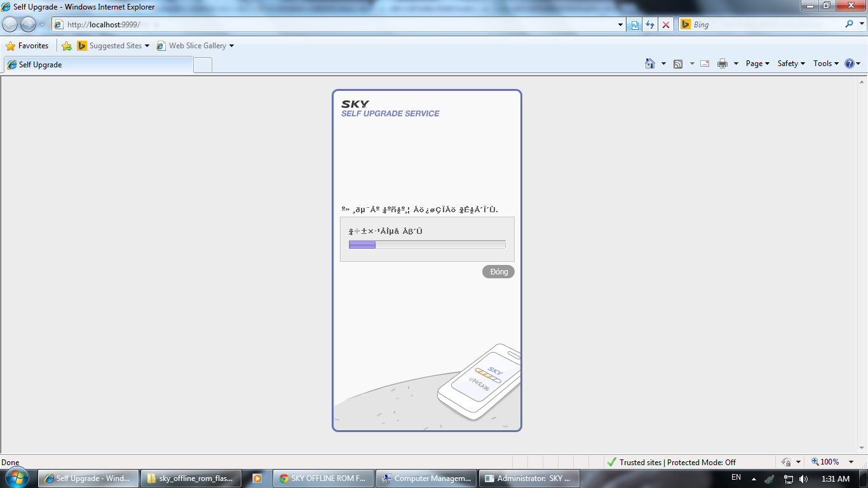Viewport: 868px width, 488px height.
Task: Click the Print icon in command bar
Action: click(722, 64)
